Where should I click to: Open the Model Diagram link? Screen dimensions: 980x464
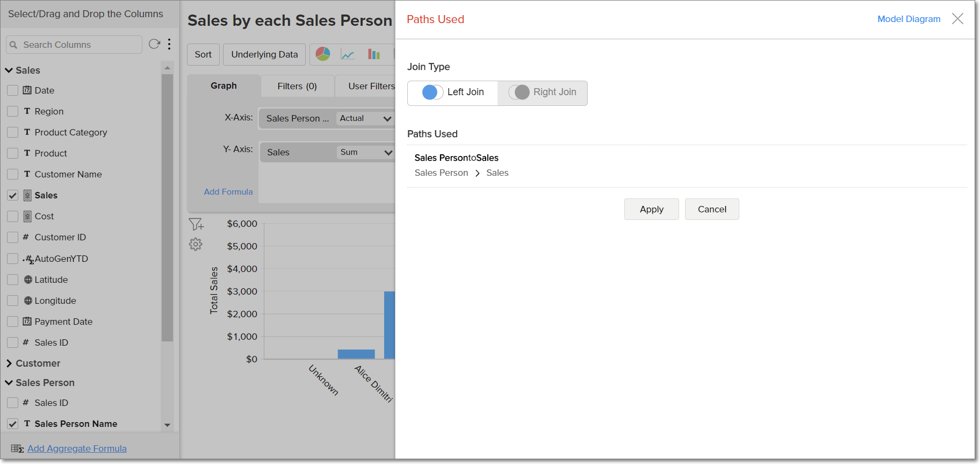909,19
